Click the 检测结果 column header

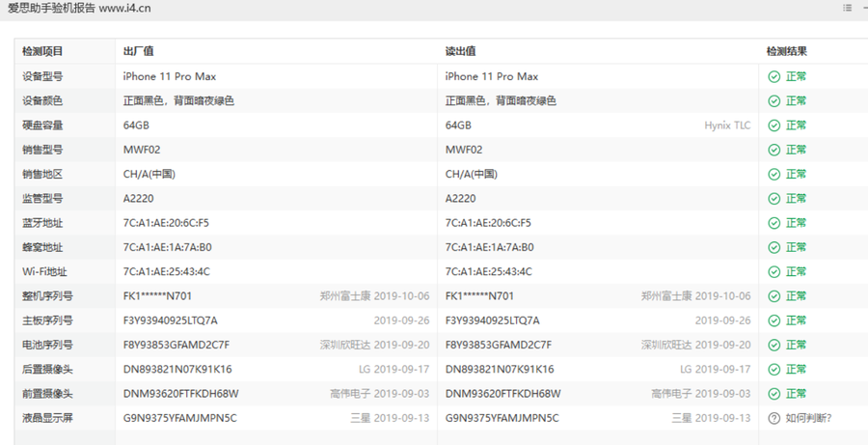point(787,51)
